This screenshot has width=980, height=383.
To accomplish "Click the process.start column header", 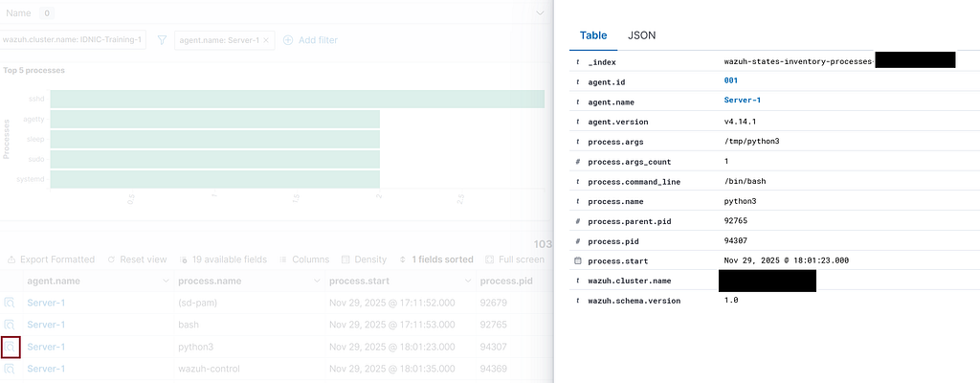I will coord(360,282).
